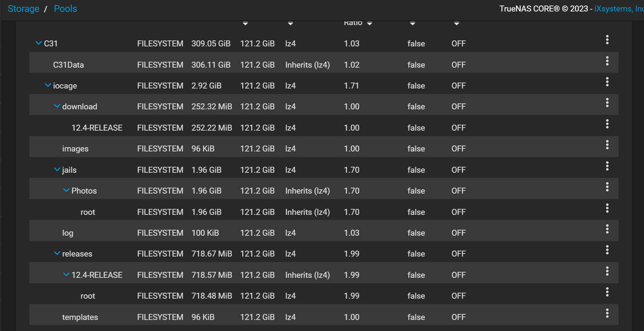
Task: Open the iXsystems, Inc. link
Action: 619,9
